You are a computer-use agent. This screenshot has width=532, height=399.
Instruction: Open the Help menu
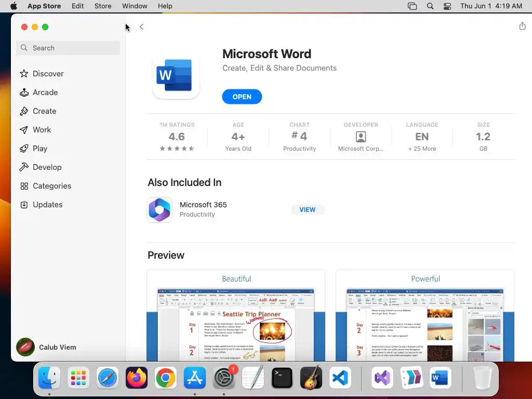click(x=165, y=6)
